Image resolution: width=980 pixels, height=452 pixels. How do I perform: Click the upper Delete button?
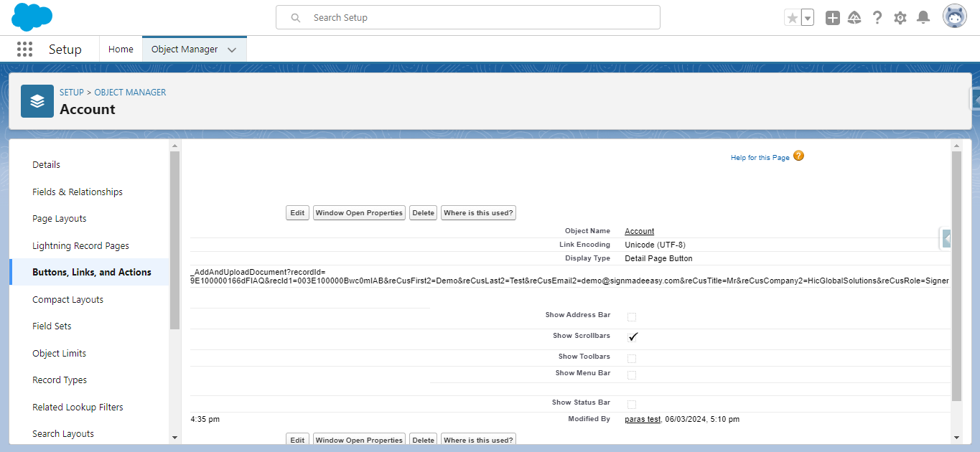tap(424, 213)
